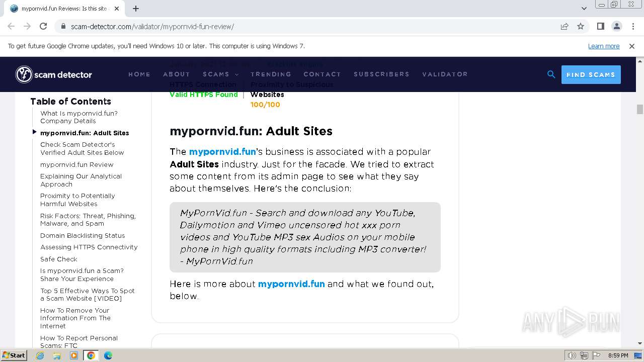The width and height of the screenshot is (644, 362).
Task: Click the page vertical scrollbar thumb
Action: (x=640, y=109)
